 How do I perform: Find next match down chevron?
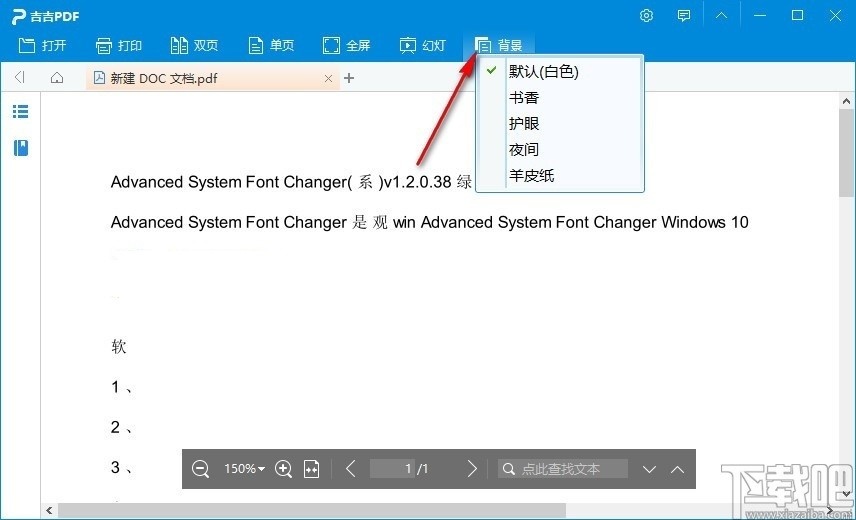tap(649, 469)
